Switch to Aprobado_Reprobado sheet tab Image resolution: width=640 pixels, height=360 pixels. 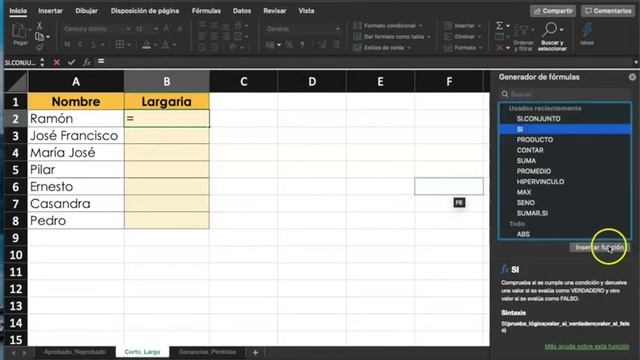tap(75, 352)
